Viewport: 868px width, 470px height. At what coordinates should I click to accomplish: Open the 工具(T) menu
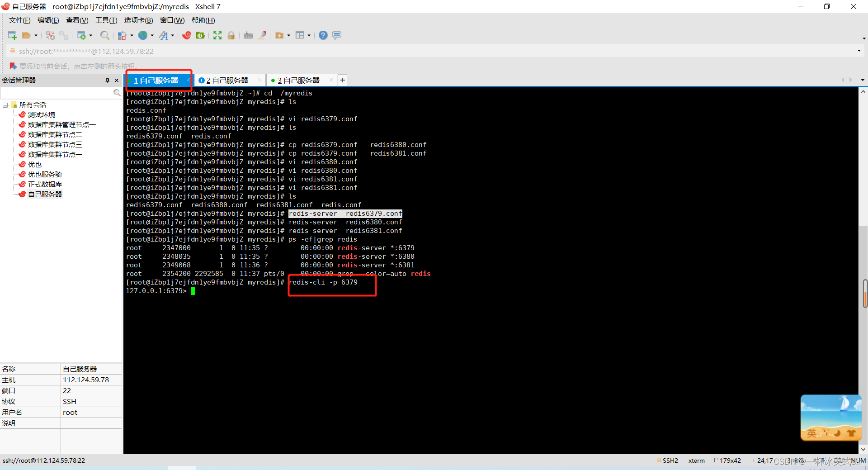(x=106, y=20)
